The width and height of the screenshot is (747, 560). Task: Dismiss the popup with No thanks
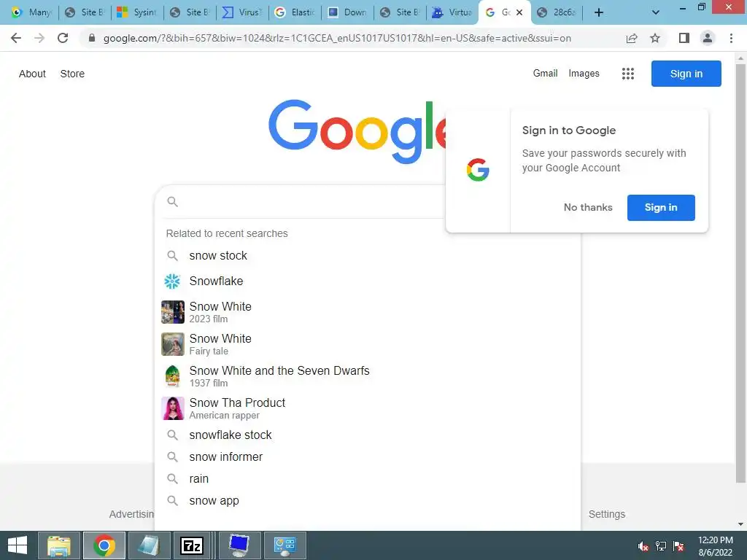pyautogui.click(x=588, y=208)
